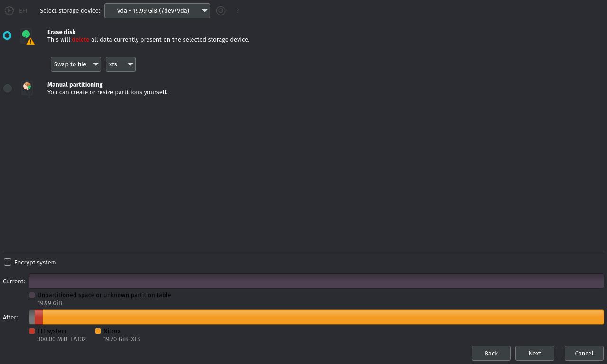The width and height of the screenshot is (607, 364).
Task: Click the 'Select storage device:' label
Action: [70, 10]
